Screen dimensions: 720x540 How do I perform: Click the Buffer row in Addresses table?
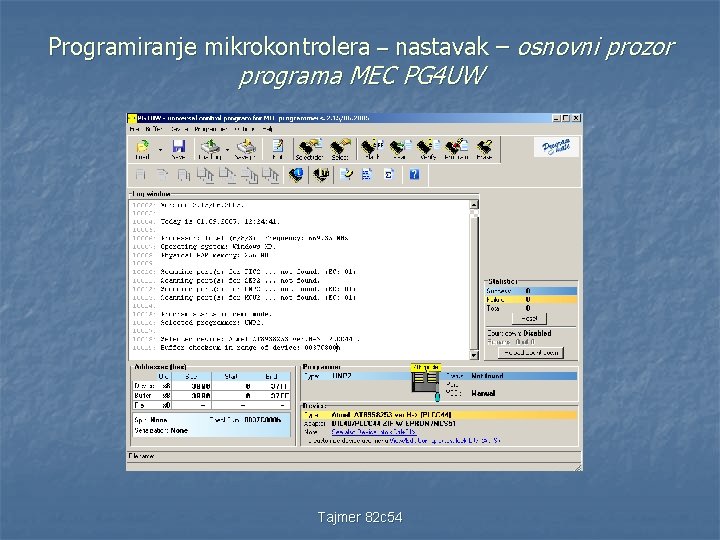point(211,395)
